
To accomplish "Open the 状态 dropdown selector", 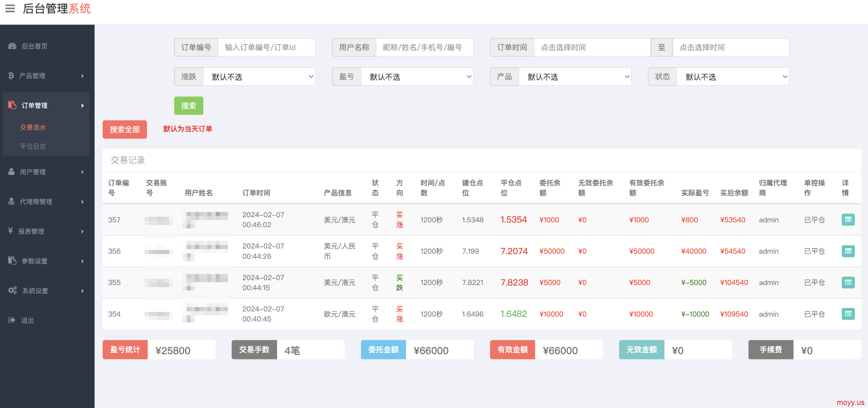I will pyautogui.click(x=733, y=77).
